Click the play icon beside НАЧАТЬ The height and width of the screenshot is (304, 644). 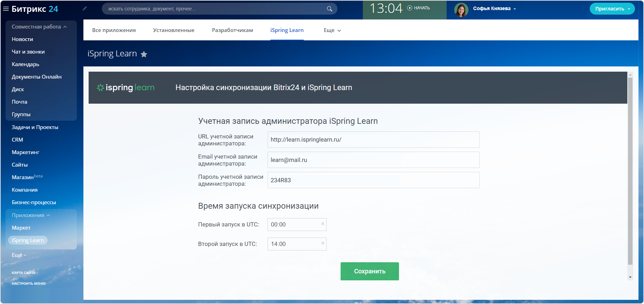point(409,8)
